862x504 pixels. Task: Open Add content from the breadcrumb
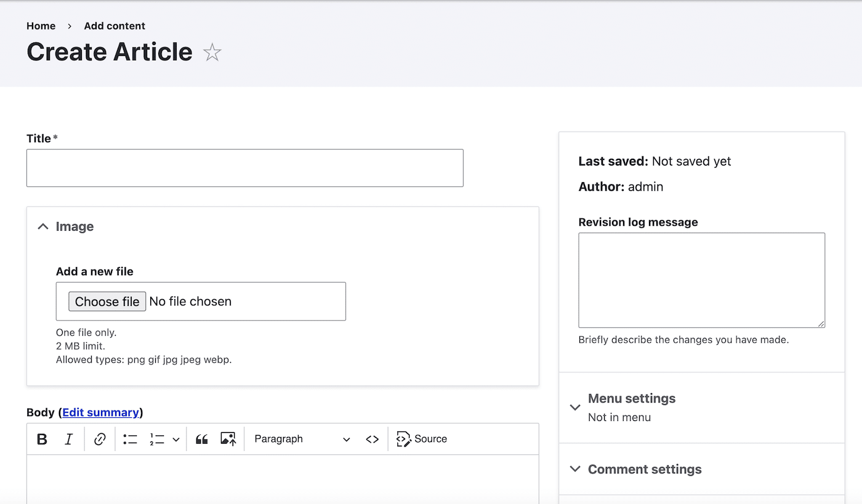pyautogui.click(x=115, y=26)
